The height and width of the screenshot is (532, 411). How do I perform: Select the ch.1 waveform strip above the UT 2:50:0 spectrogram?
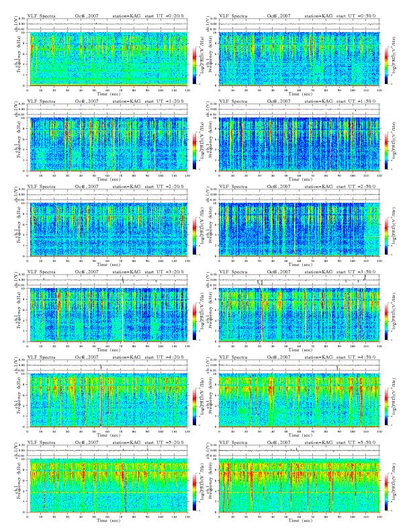299,194
